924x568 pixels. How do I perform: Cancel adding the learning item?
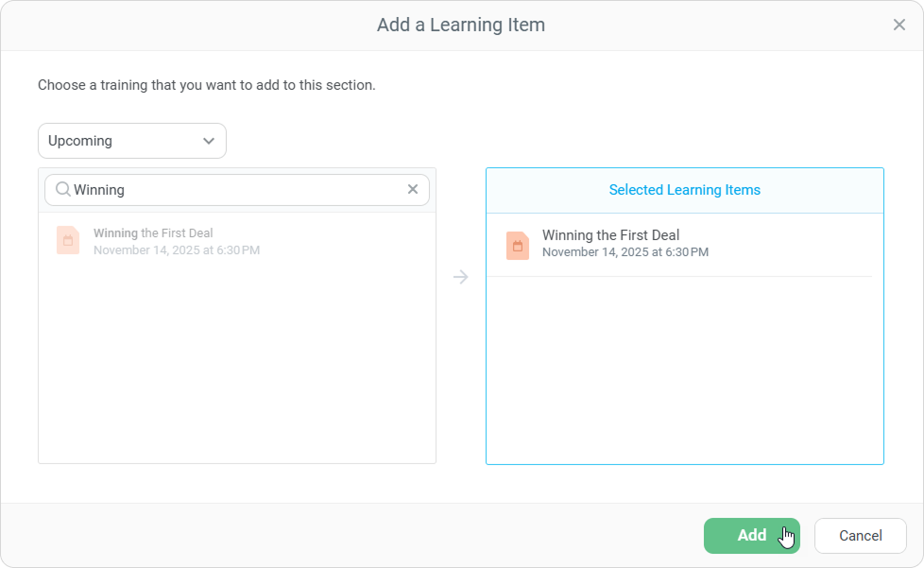coord(860,536)
